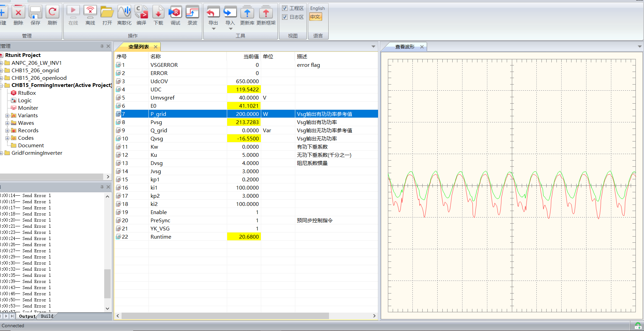This screenshot has height=331, width=644.
Task: Expand the Waves node
Action: tap(7, 123)
